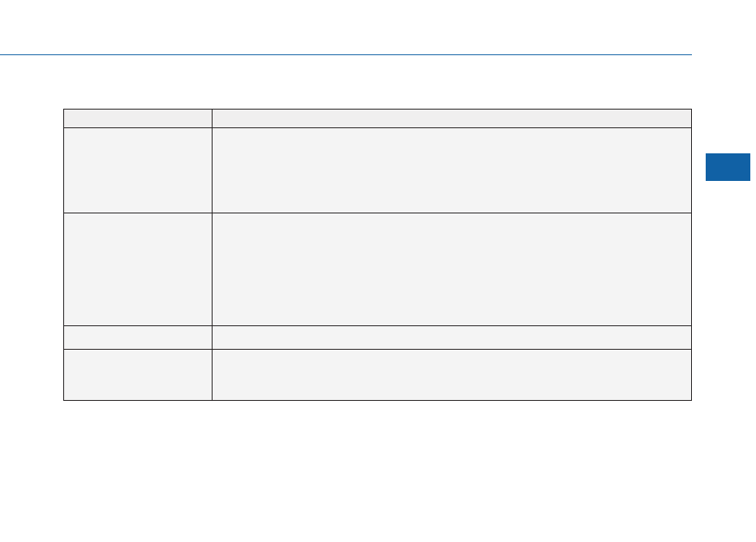Viewport: 756px width, 542px height.
Task: Click the border above the bottom row
Action: click(x=377, y=349)
